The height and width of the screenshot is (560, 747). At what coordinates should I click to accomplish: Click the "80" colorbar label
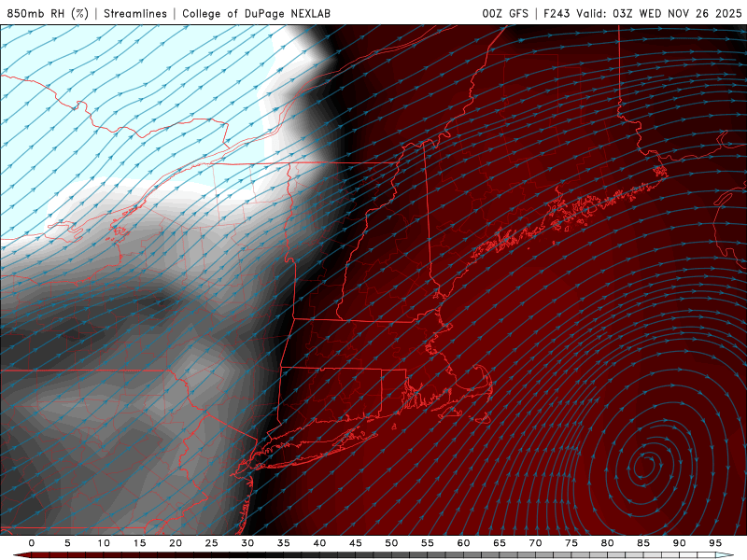point(607,543)
